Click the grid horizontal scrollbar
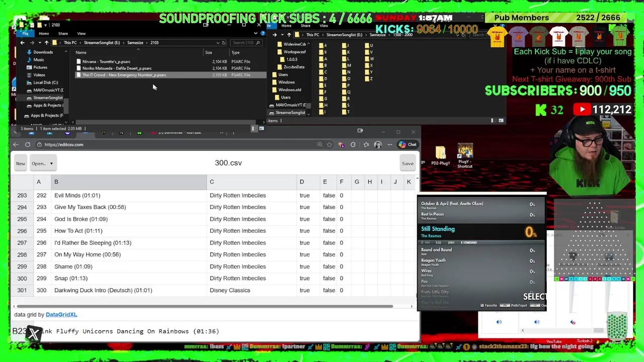Viewport: 644px width, 362px height. pyautogui.click(x=204, y=306)
